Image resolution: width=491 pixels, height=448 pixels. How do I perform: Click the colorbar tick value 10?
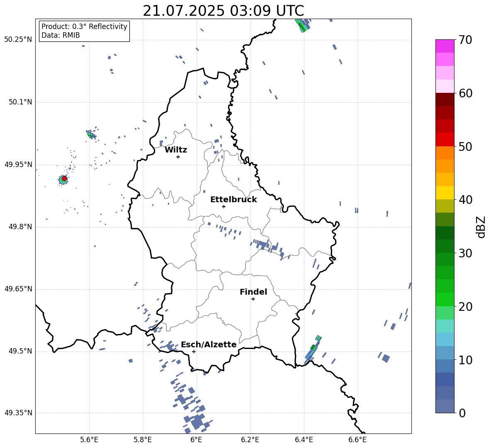pyautogui.click(x=466, y=360)
